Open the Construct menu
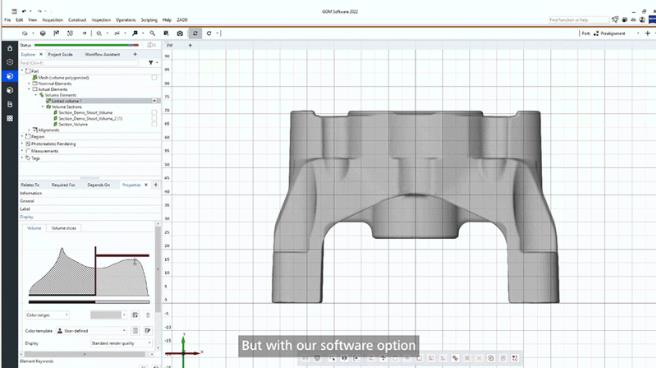This screenshot has height=373, width=656. click(77, 20)
